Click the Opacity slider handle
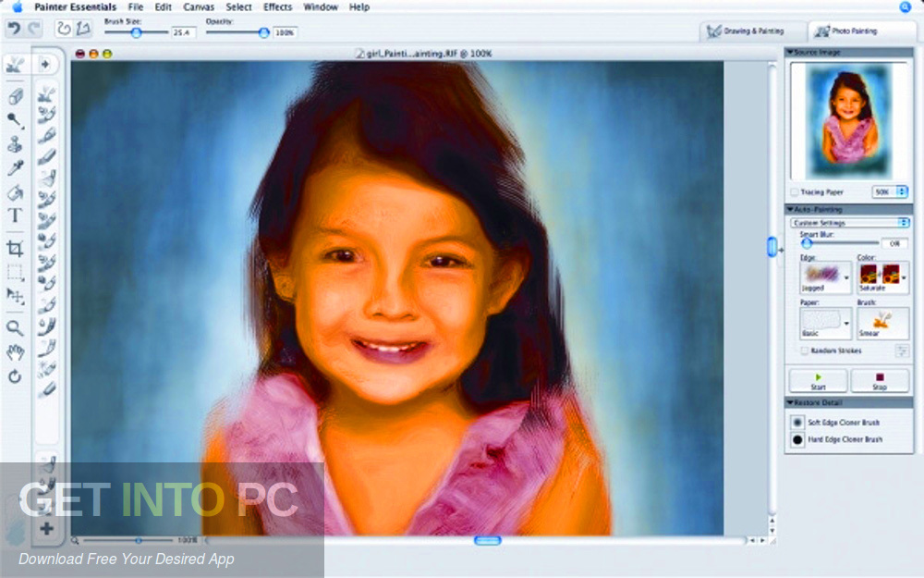Viewport: 924px width, 578px height. pyautogui.click(x=264, y=32)
